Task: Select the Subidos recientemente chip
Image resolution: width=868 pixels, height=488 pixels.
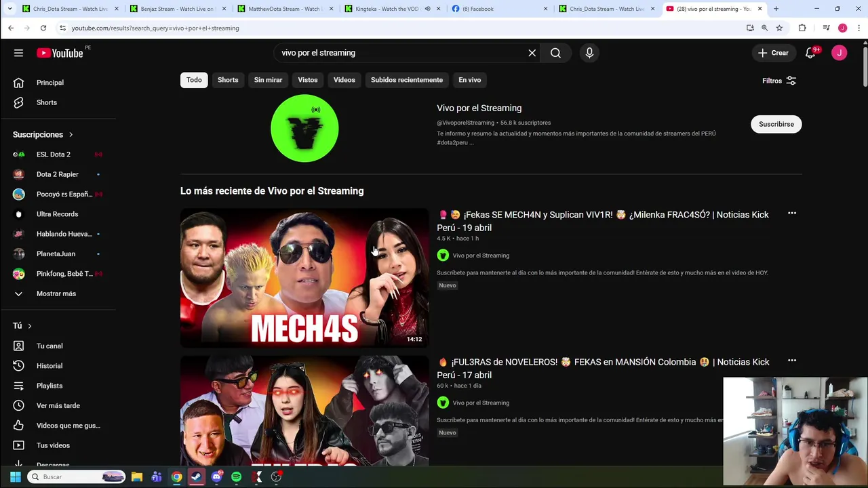Action: point(407,80)
